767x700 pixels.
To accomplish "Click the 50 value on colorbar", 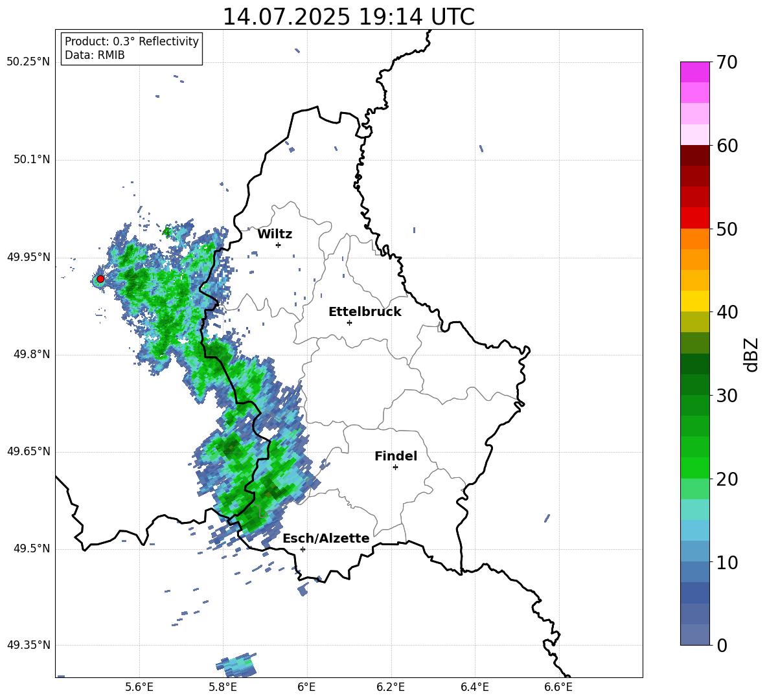I will coord(727,229).
